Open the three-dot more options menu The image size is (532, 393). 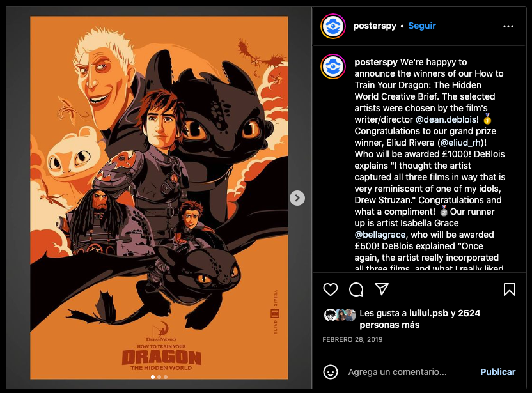coord(508,26)
